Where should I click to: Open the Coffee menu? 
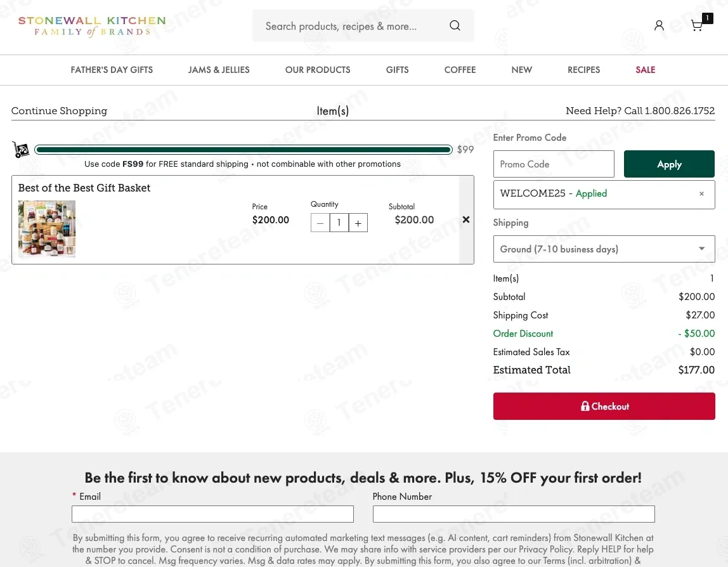tap(460, 70)
